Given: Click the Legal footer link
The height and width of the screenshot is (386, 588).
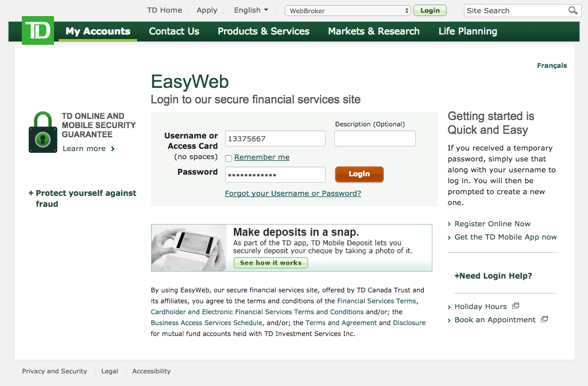Looking at the screenshot, I should click(110, 371).
